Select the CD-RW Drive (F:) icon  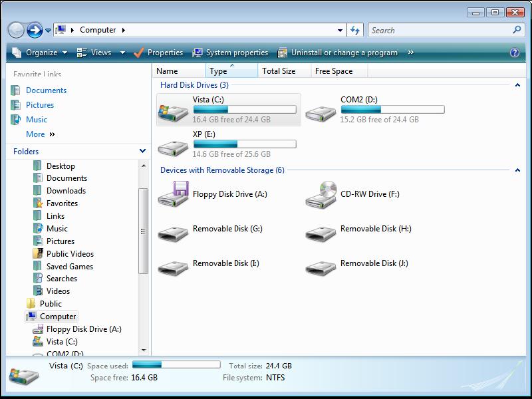pyautogui.click(x=321, y=194)
